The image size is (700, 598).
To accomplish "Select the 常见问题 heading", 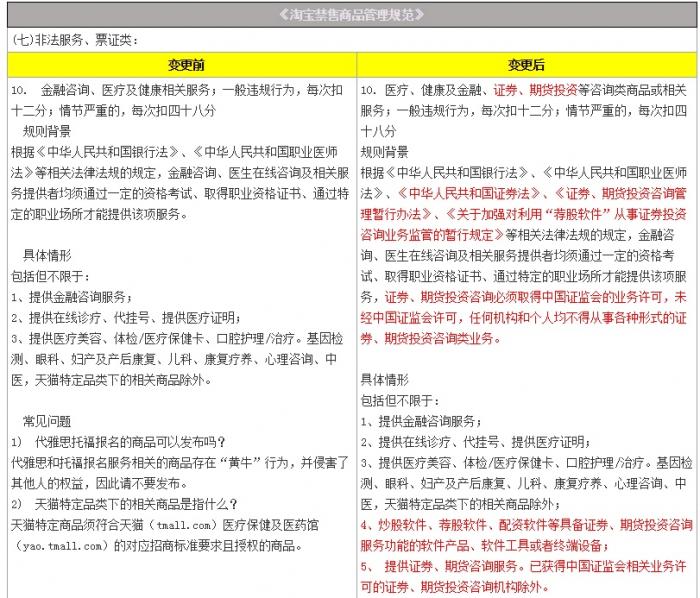I will (x=48, y=421).
